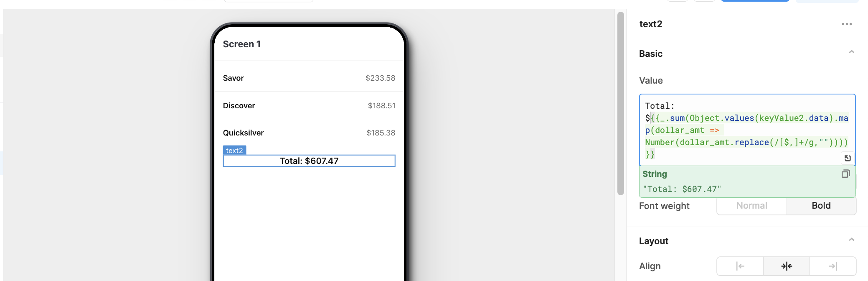The width and height of the screenshot is (868, 281).
Task: Select the Discover row in the phone preview
Action: pos(309,106)
